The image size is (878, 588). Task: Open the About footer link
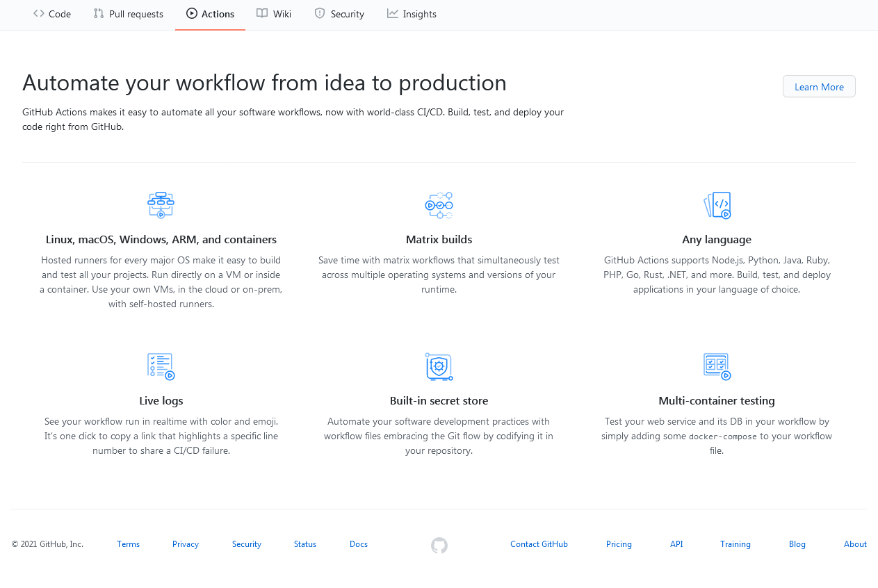coord(855,544)
